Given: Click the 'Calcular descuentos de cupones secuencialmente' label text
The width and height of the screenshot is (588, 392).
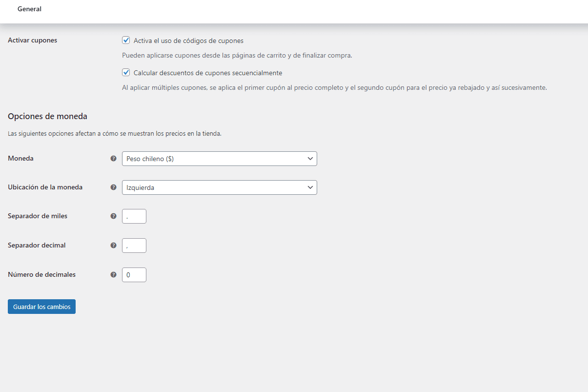Looking at the screenshot, I should tap(208, 73).
